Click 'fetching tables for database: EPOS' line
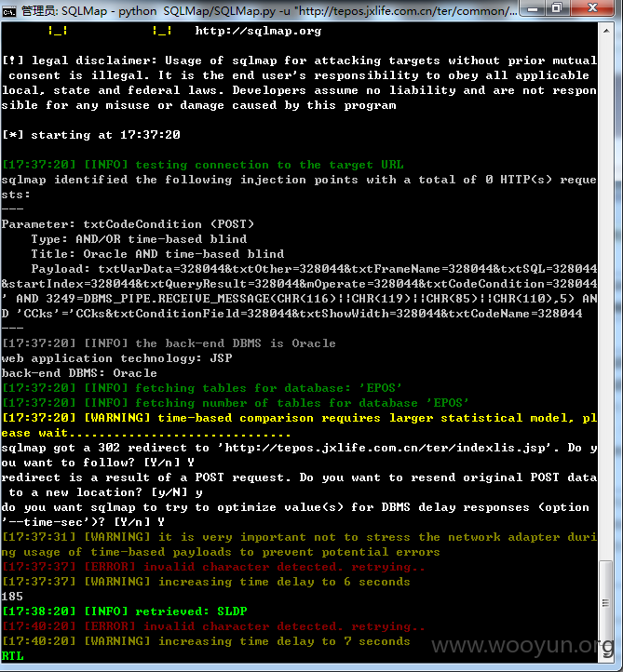Viewport: 623px width, 672px height. [x=202, y=388]
